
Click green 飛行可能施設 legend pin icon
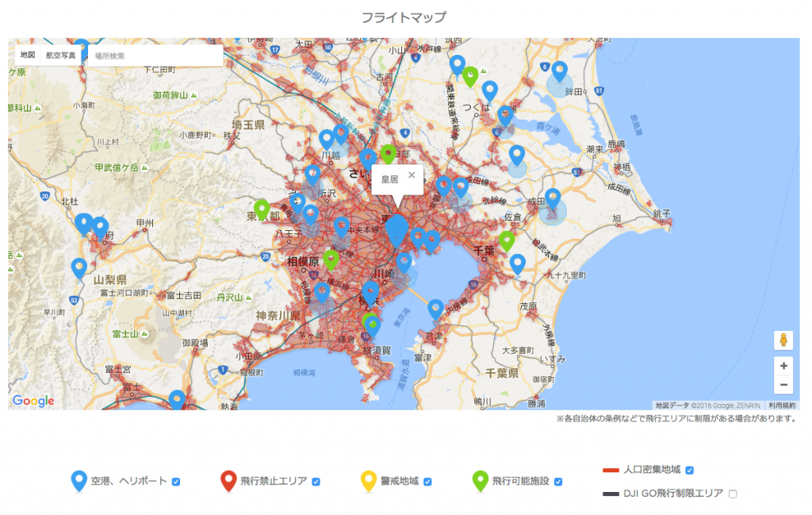coord(480,482)
